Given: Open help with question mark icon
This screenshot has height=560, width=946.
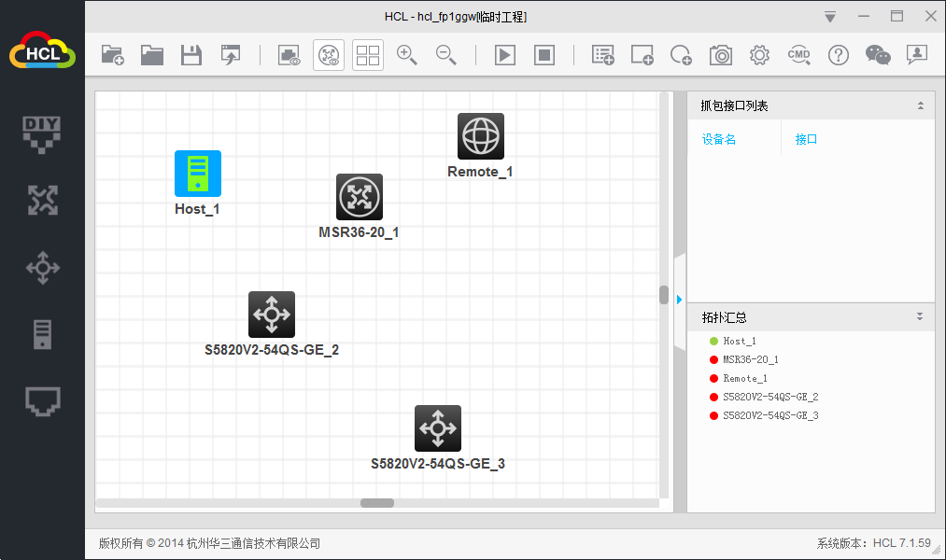Looking at the screenshot, I should [839, 55].
